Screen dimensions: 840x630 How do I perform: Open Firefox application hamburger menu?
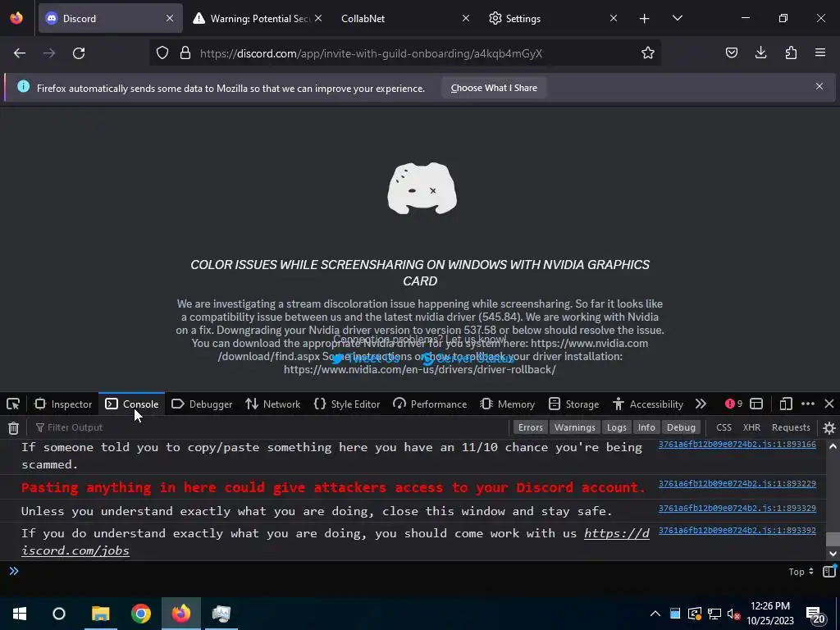[x=820, y=53]
